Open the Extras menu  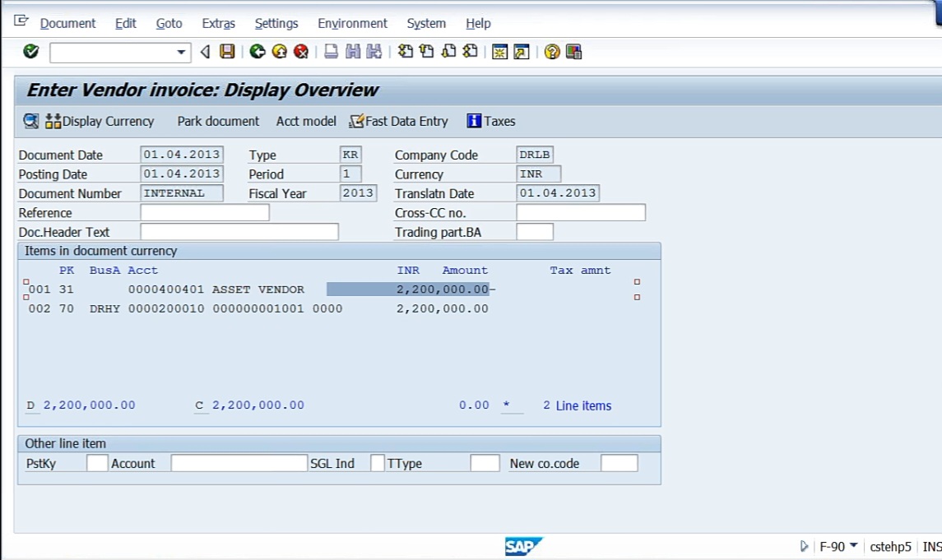218,23
